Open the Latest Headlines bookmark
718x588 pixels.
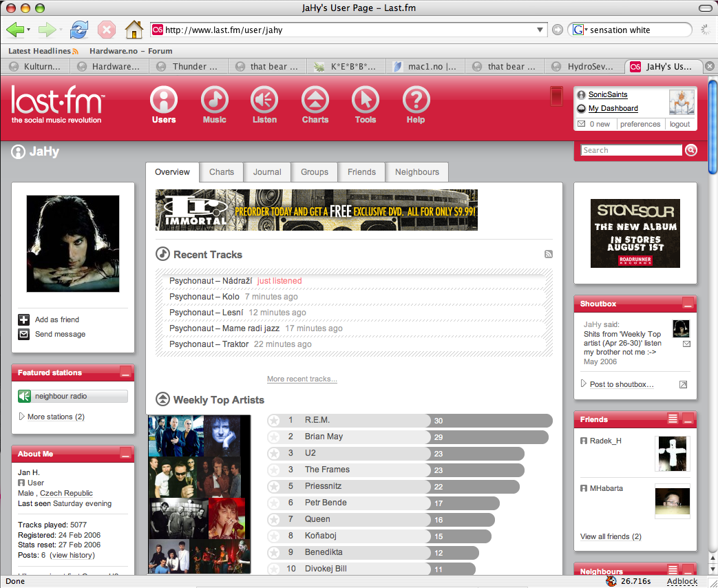click(43, 51)
